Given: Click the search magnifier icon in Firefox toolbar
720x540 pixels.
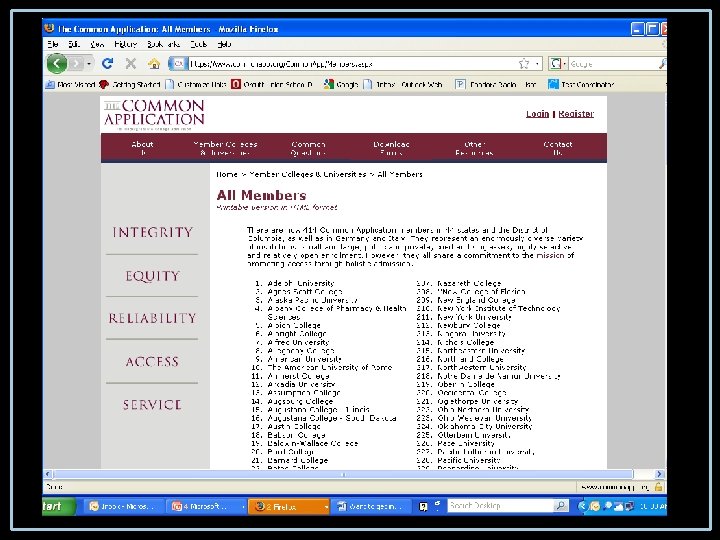Looking at the screenshot, I should click(x=663, y=64).
